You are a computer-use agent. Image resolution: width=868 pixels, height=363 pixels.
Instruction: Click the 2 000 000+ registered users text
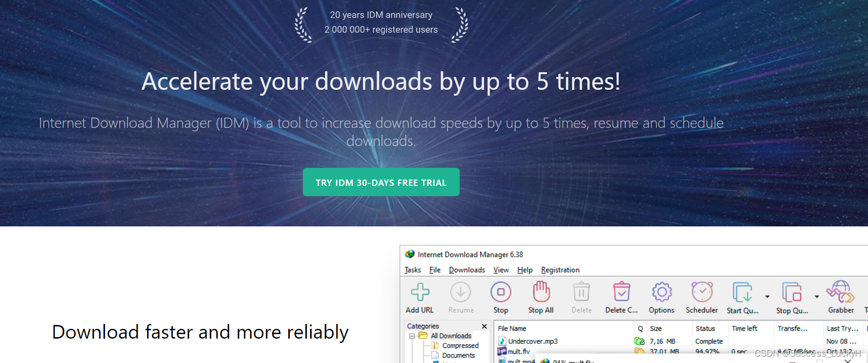tap(381, 29)
